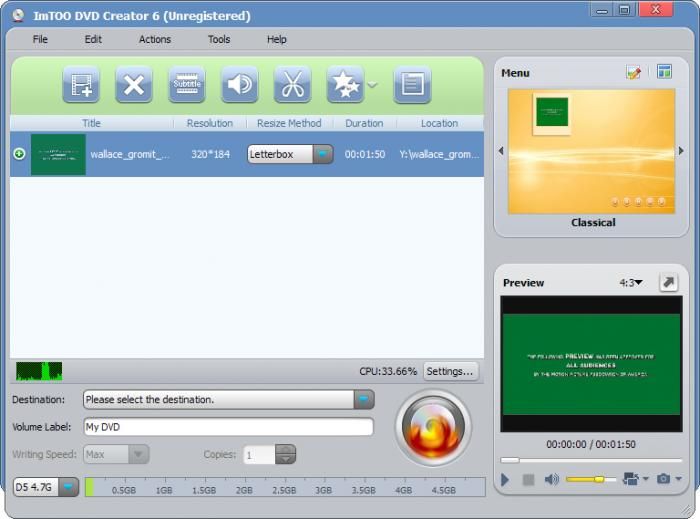Click the Volume Label field

tap(229, 427)
